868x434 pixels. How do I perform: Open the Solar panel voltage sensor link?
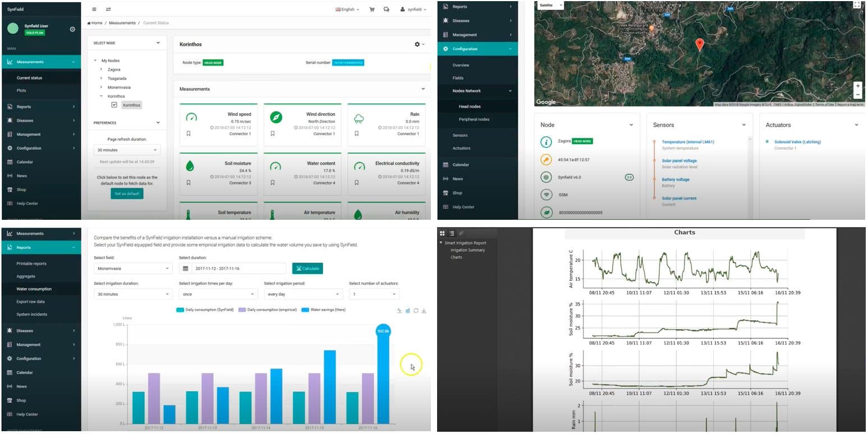pos(679,161)
